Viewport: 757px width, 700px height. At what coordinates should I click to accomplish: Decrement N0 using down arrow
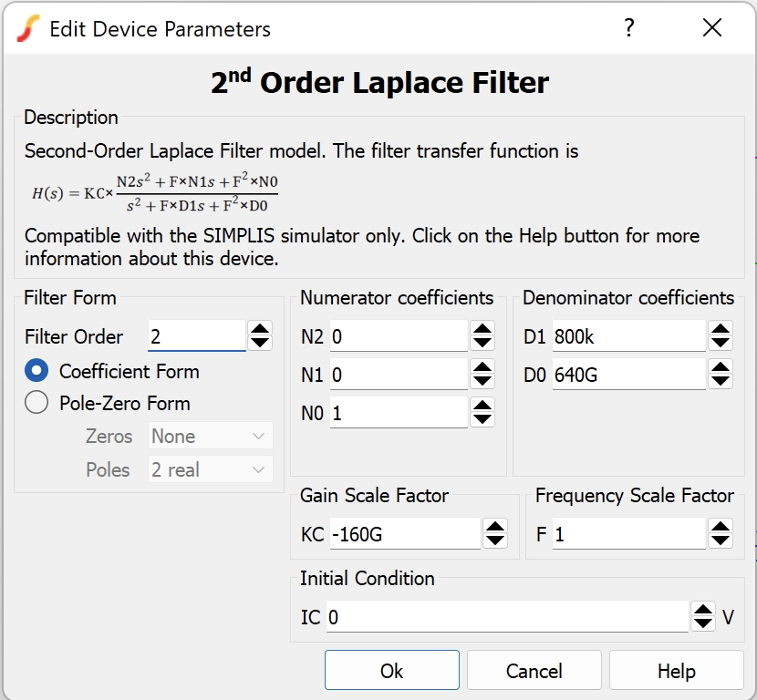[482, 419]
